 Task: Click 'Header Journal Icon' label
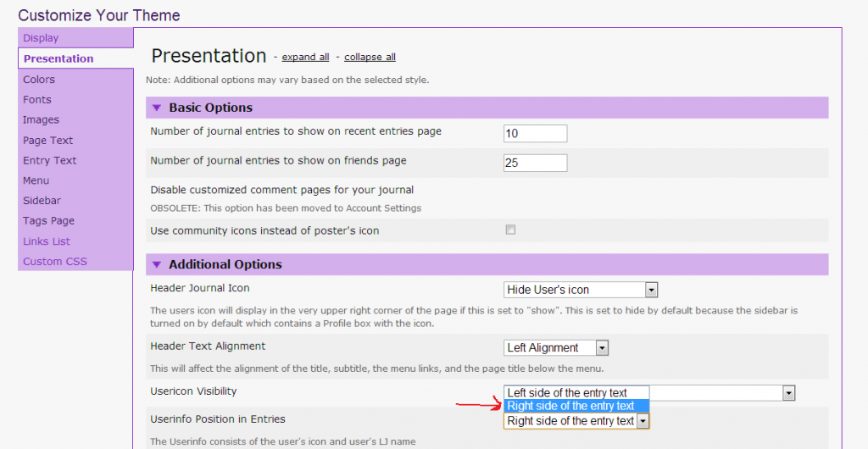pyautogui.click(x=200, y=288)
